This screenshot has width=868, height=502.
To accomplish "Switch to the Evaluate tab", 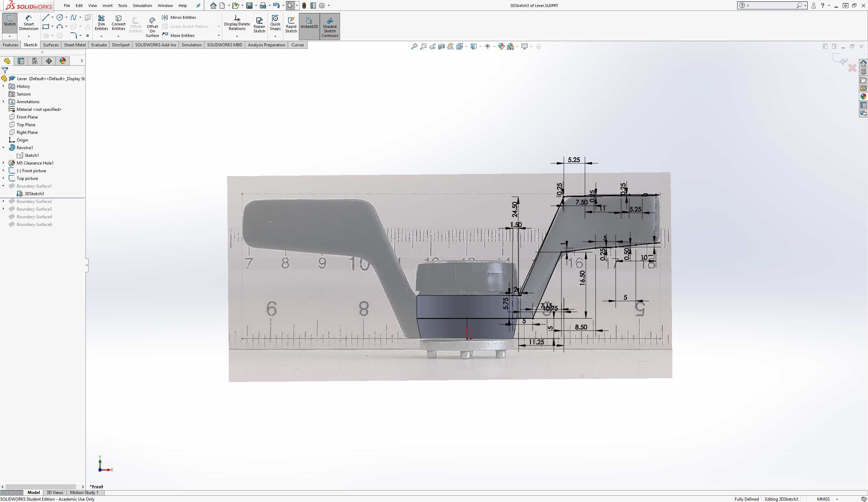I will 99,45.
